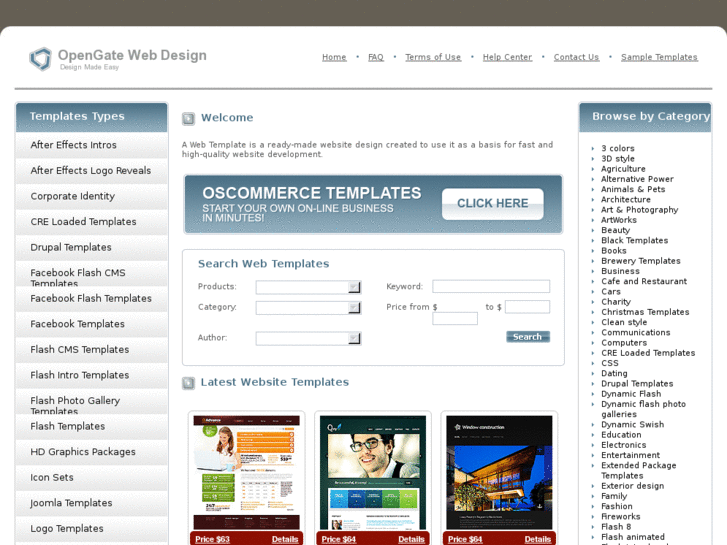This screenshot has width=727, height=545.
Task: Click the Price $63 link
Action: [x=212, y=539]
